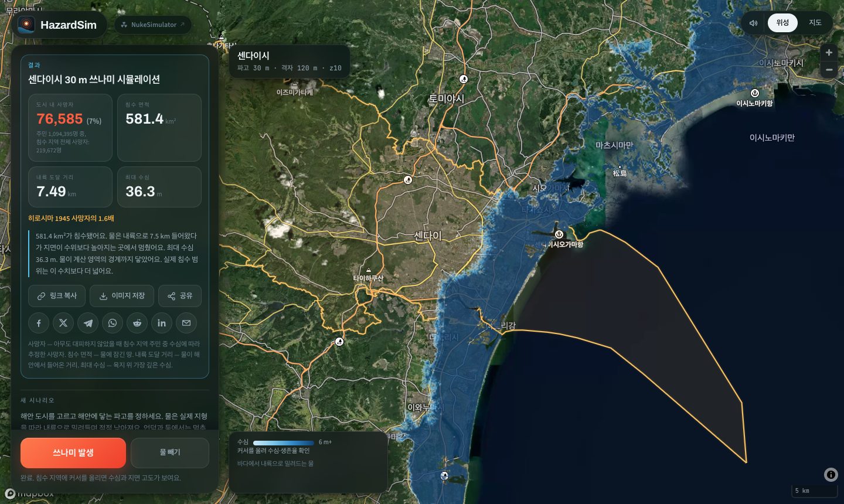Click the Mapbox logo

click(x=29, y=493)
